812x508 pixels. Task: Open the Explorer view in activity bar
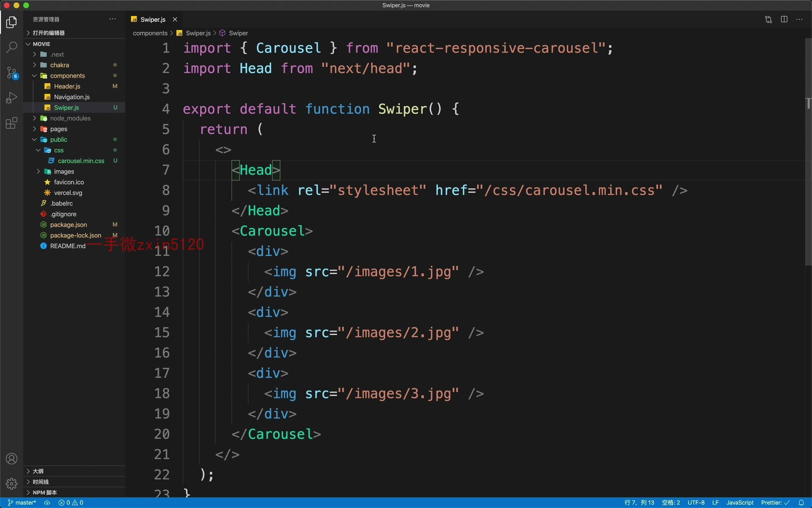point(11,22)
